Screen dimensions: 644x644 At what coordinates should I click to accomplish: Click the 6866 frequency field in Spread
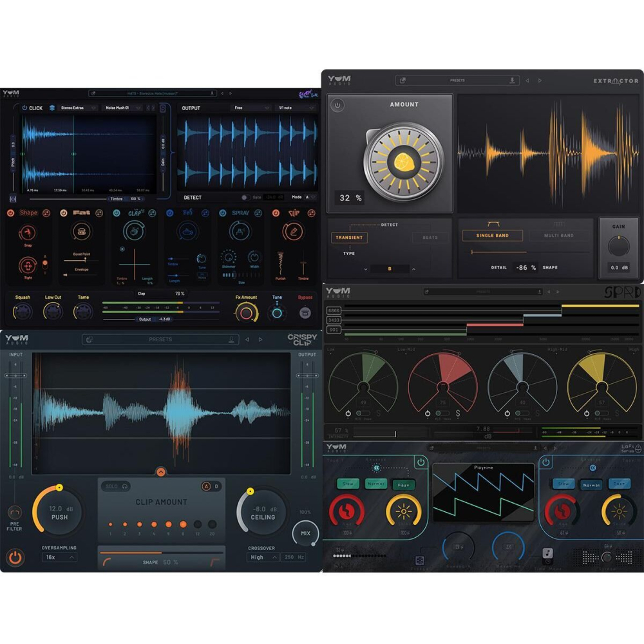point(334,310)
